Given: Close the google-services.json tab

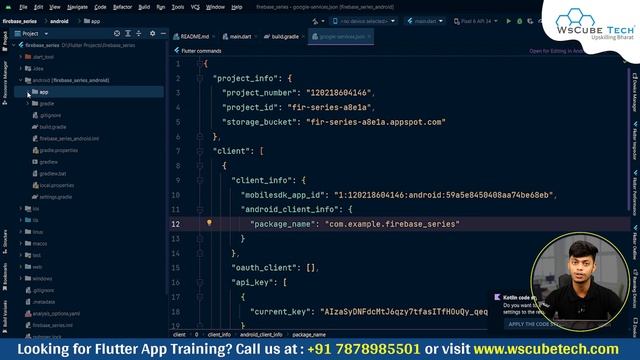Looking at the screenshot, I should 369,36.
